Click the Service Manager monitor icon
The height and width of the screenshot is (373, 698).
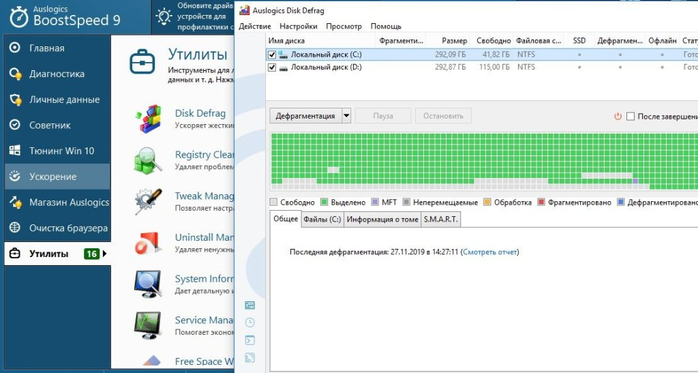[x=148, y=325]
